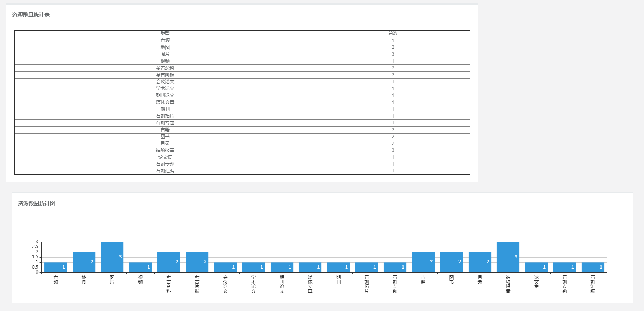Click the 图片 bar in the chart
The height and width of the screenshot is (311, 644).
[x=112, y=257]
